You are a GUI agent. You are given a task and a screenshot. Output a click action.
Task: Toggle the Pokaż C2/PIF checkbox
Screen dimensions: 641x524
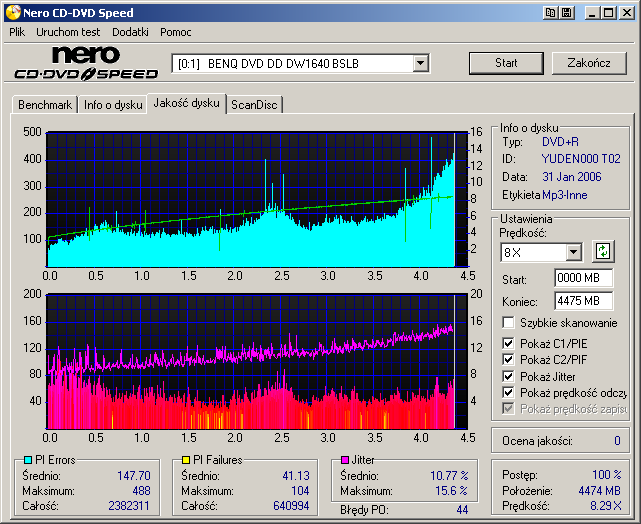(508, 360)
